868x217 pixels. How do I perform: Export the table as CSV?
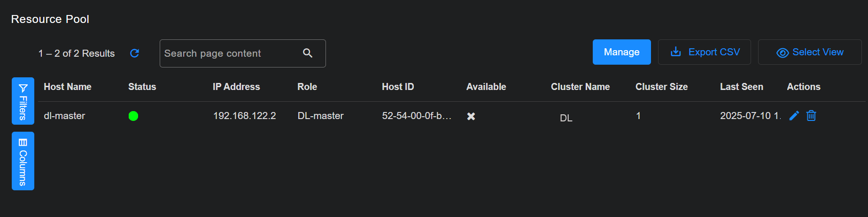pos(705,52)
